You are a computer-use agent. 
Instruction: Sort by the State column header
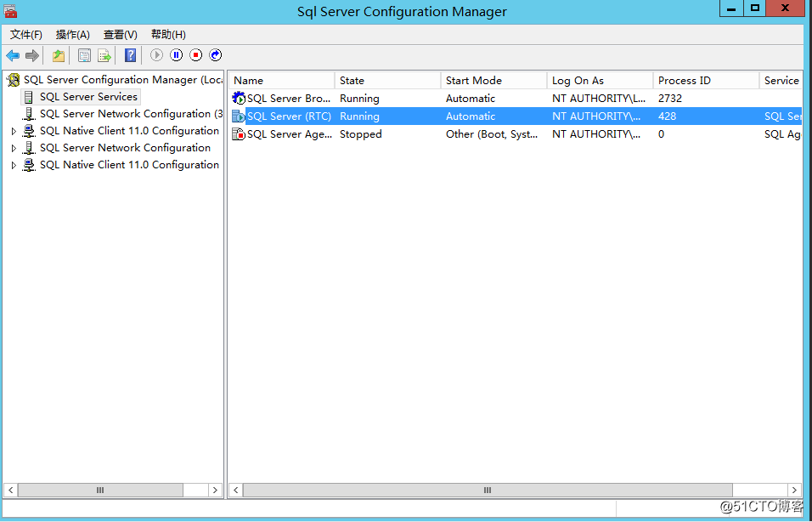(388, 81)
